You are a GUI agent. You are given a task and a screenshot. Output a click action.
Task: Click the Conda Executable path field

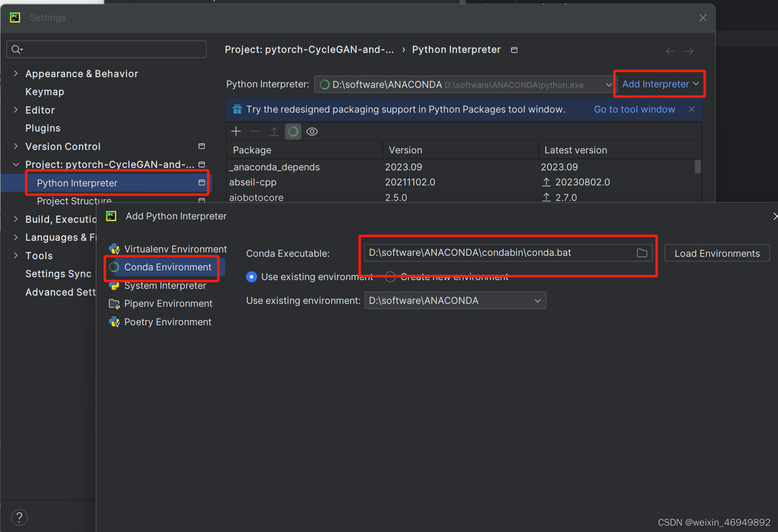tap(508, 252)
